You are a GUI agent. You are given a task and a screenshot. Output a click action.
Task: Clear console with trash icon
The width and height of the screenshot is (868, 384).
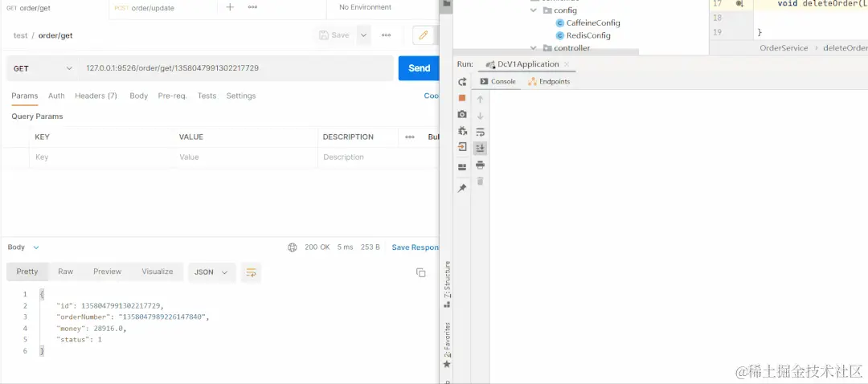[480, 181]
